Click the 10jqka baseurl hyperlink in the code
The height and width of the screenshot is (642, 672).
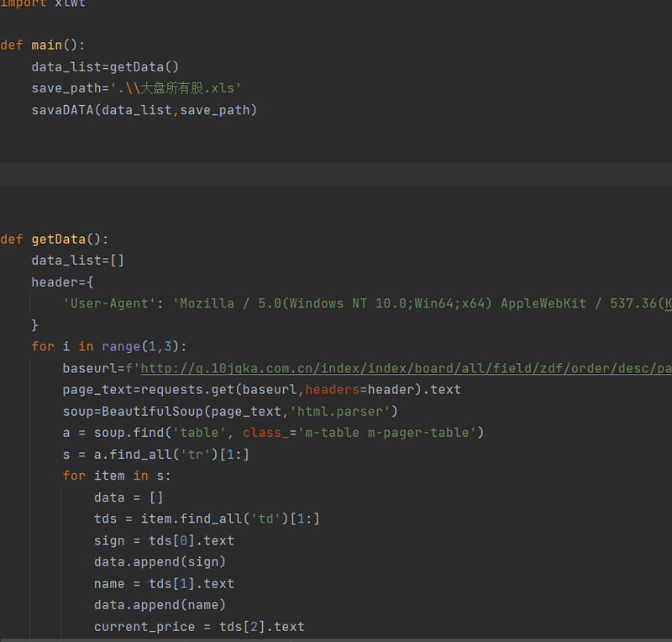pyautogui.click(x=406, y=368)
